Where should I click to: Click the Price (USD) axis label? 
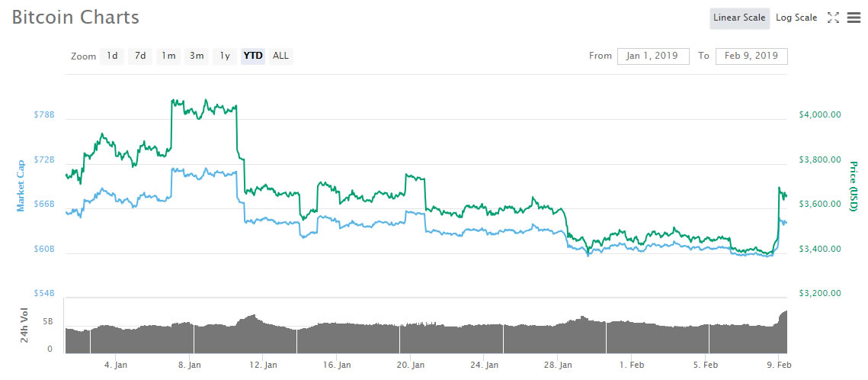(x=854, y=188)
